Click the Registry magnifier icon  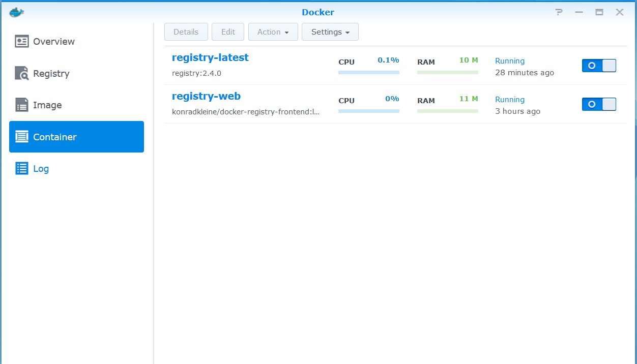(x=22, y=73)
